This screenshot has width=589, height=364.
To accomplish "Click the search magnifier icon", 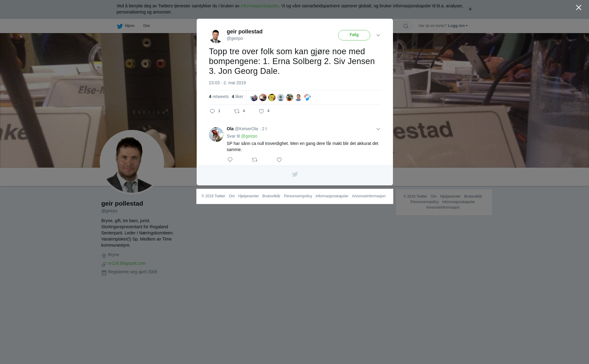I will pos(406,26).
